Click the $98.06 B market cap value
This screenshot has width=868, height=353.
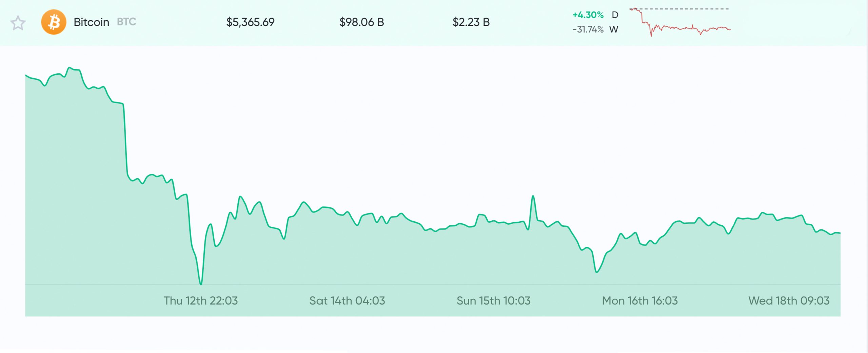pos(361,22)
